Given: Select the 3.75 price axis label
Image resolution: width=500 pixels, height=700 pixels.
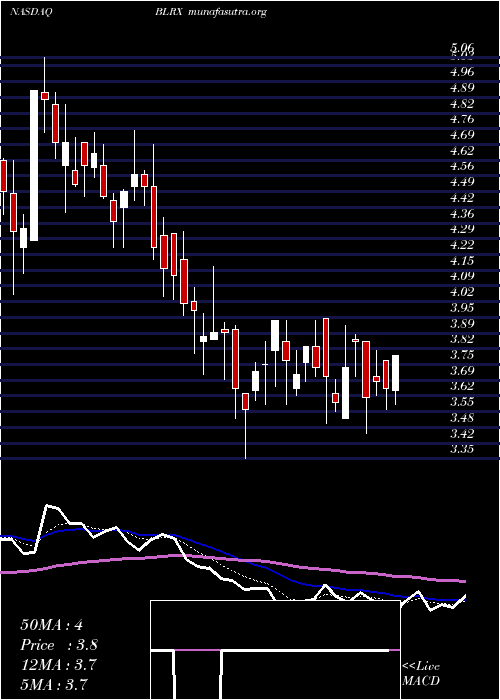Looking at the screenshot, I should (x=461, y=355).
